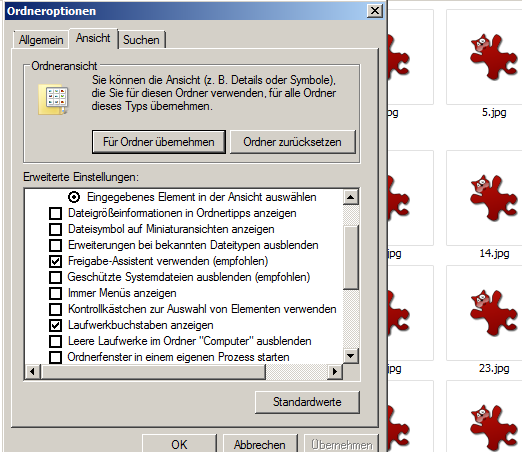
Task: Click the vertical scrollbar thumb in settings list
Action: click(351, 257)
